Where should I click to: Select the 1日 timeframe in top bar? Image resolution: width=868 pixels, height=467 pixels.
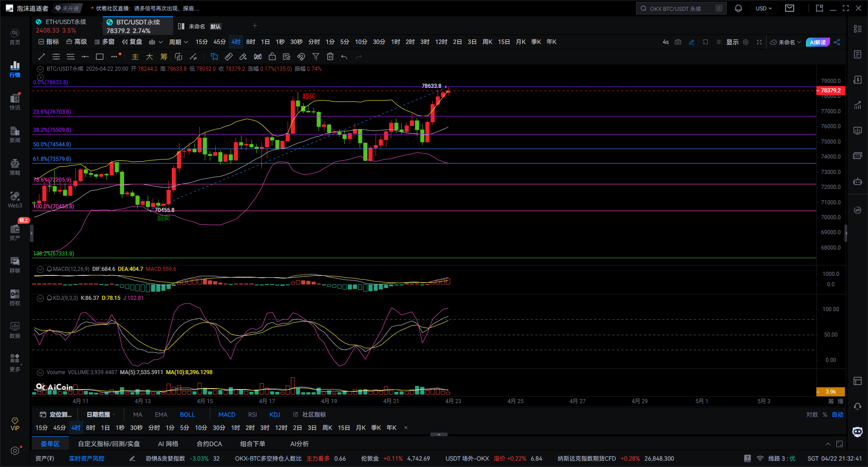[265, 42]
